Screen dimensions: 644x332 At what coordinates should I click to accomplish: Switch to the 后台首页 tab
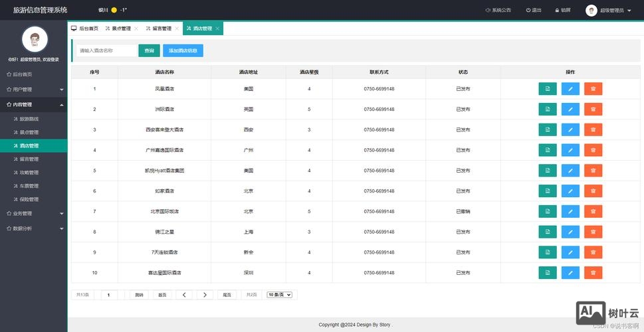(84, 29)
